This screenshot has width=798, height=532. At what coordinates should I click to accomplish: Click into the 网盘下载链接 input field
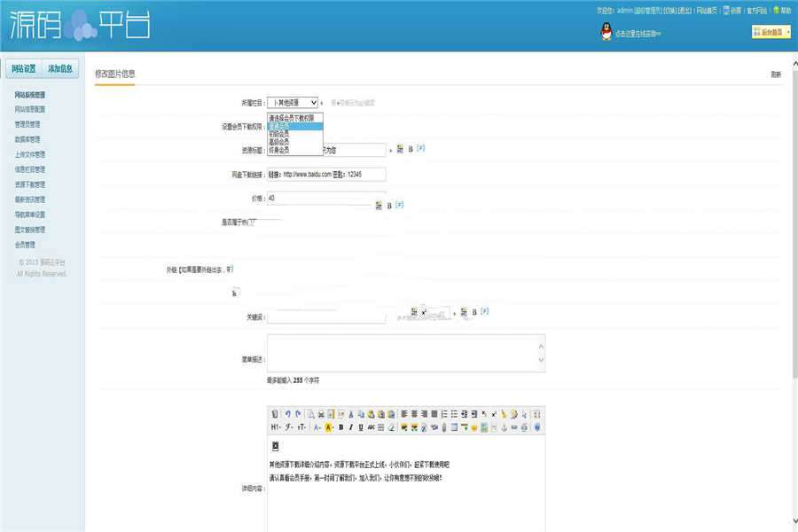pos(326,174)
